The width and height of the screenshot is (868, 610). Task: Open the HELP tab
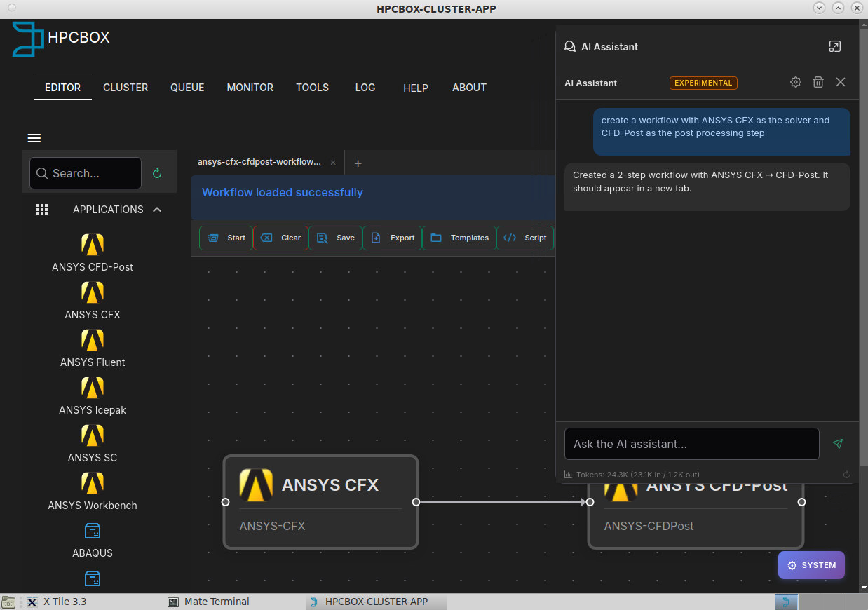click(x=416, y=88)
